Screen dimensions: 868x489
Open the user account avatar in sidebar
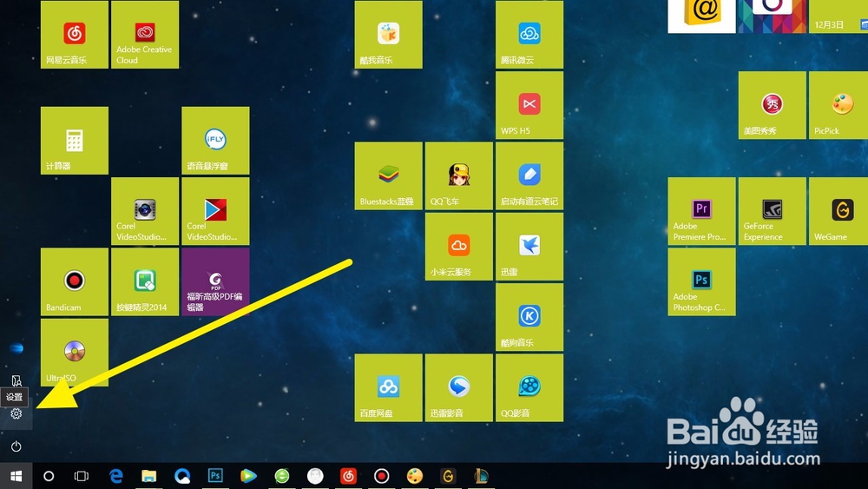16,347
